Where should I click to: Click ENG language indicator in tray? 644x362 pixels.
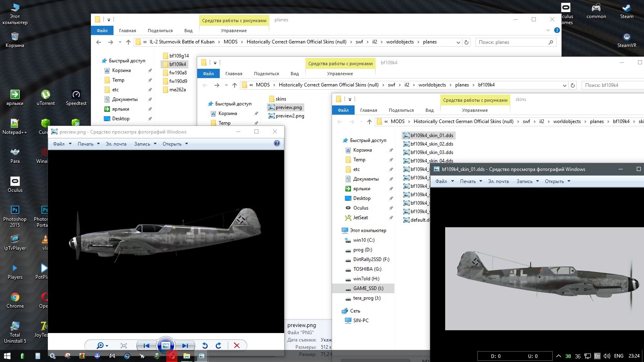click(x=619, y=356)
